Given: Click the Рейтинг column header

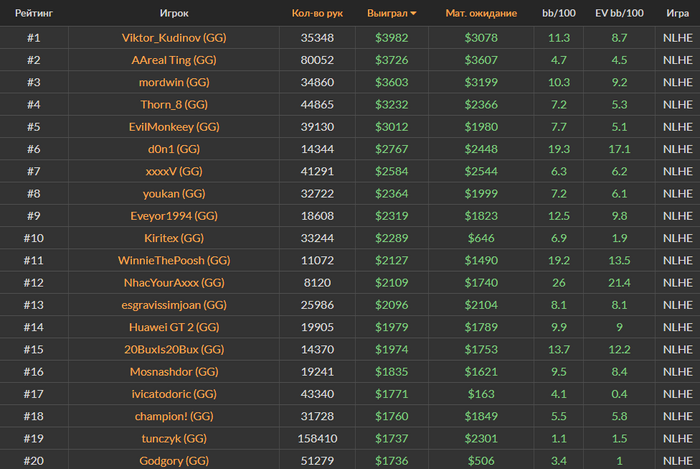Looking at the screenshot, I should click(34, 13).
